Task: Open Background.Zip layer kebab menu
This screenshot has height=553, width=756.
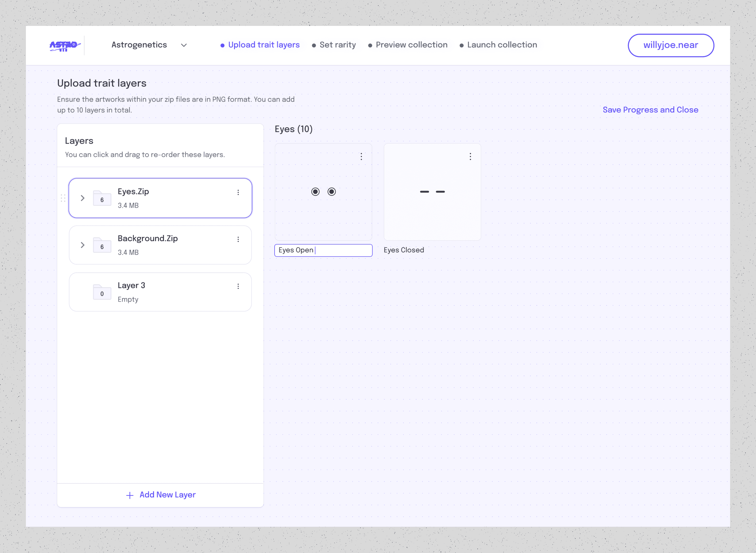Action: point(238,239)
